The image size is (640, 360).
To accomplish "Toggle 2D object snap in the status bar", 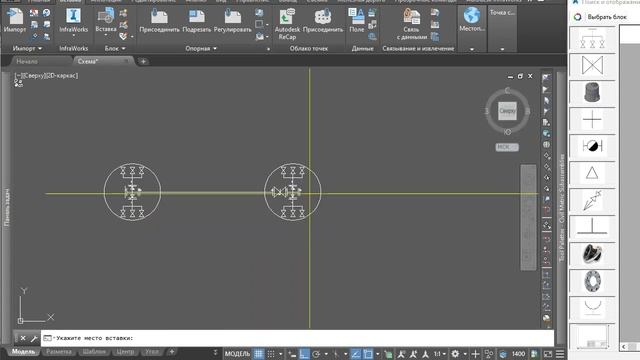I will 368,353.
